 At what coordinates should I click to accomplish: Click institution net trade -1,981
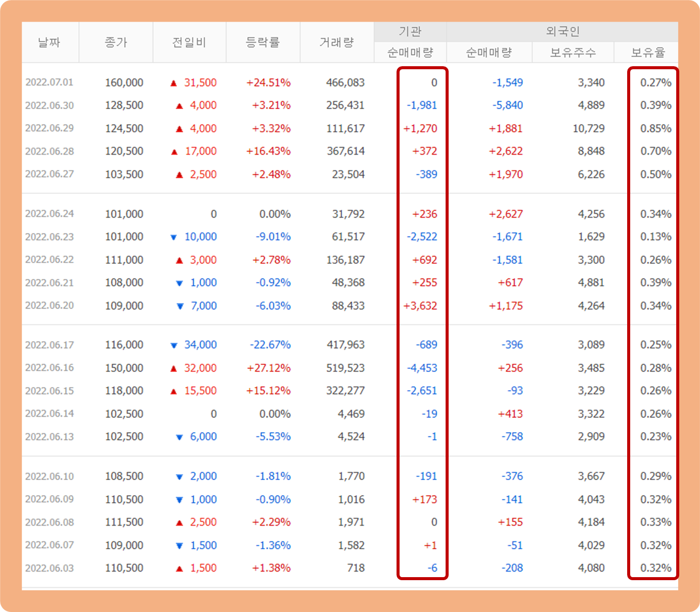[422, 105]
